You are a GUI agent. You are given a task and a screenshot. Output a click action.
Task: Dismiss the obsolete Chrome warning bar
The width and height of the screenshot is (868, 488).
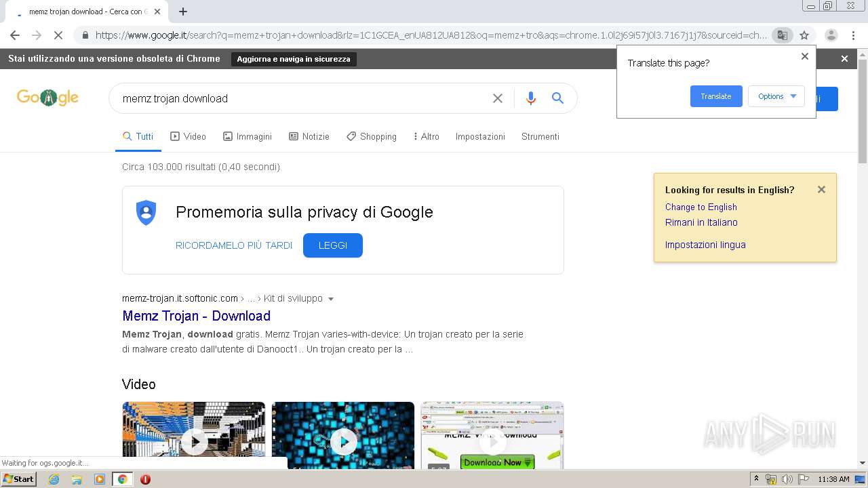pos(844,59)
